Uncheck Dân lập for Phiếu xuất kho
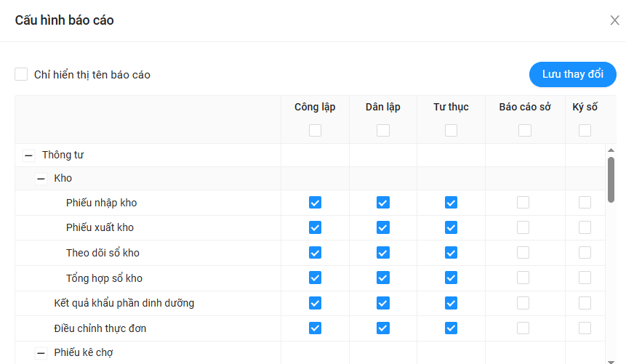 [x=383, y=227]
